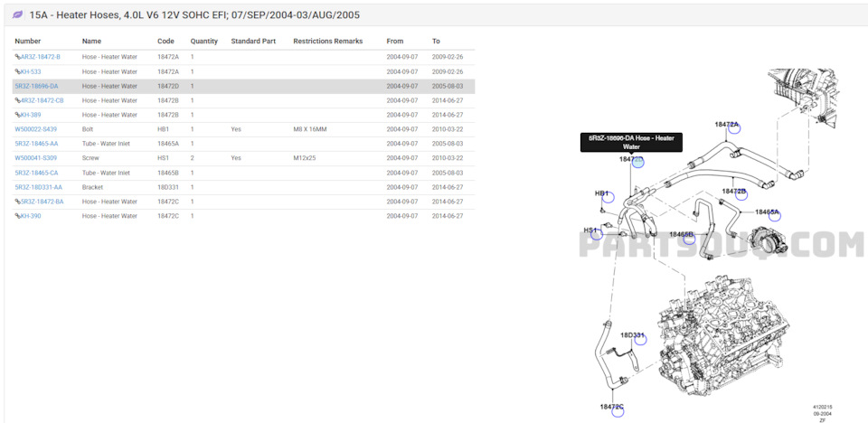Click the Number column header

coord(27,42)
